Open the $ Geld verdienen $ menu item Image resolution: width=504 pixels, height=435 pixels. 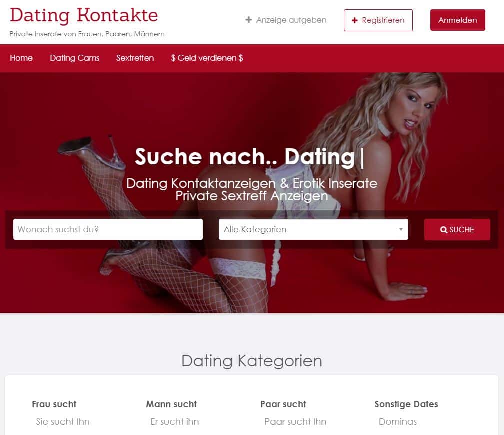click(207, 58)
